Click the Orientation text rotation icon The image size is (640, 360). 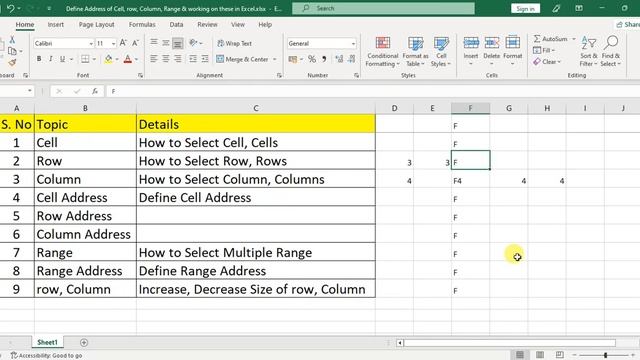coord(193,43)
